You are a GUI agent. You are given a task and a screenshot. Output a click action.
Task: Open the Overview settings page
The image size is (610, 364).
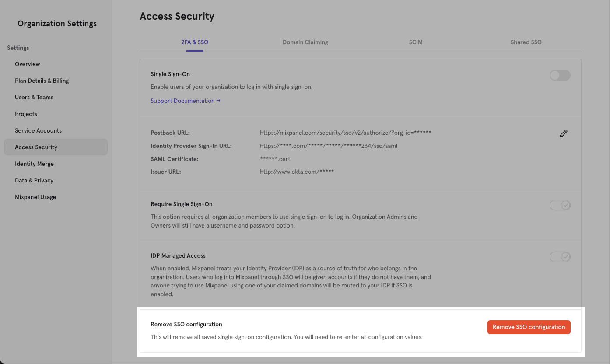[x=27, y=64]
